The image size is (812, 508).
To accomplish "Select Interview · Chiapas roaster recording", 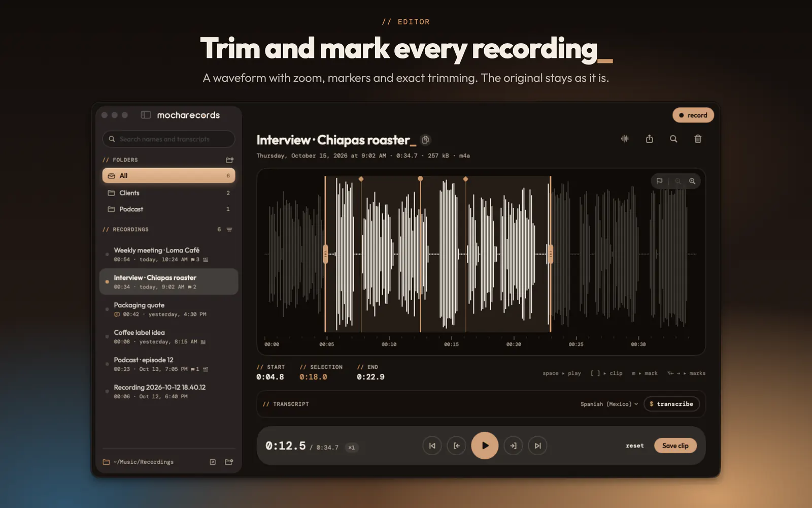I will tap(168, 282).
